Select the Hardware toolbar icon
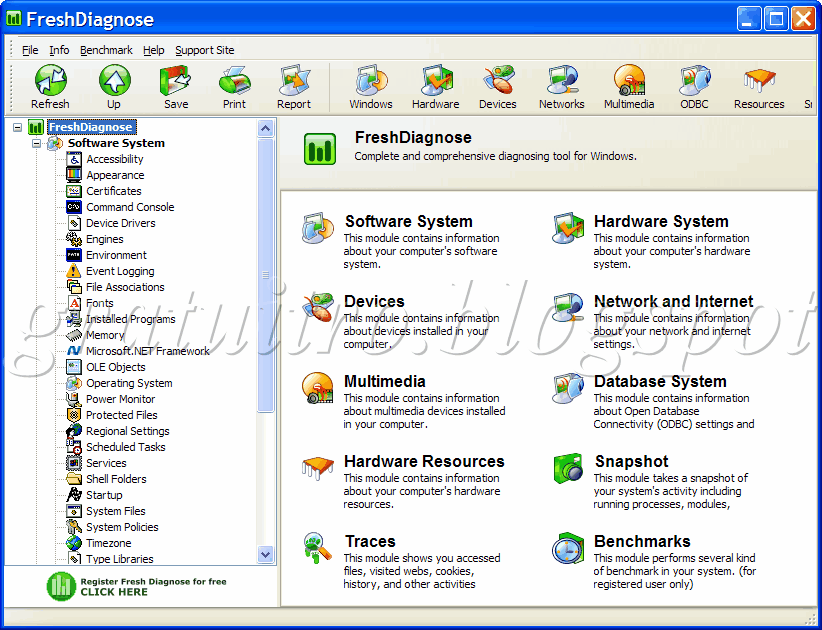 pos(436,80)
